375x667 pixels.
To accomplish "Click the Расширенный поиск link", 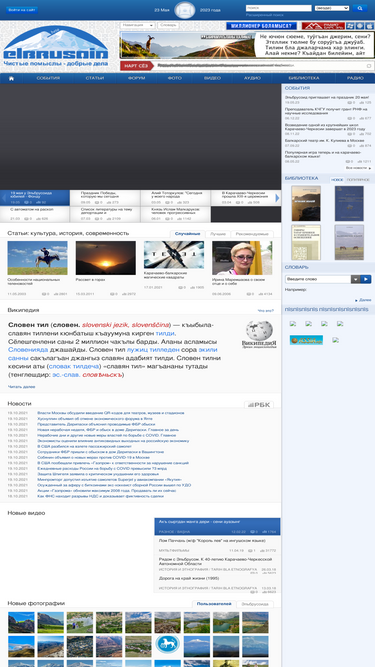I will pyautogui.click(x=264, y=15).
